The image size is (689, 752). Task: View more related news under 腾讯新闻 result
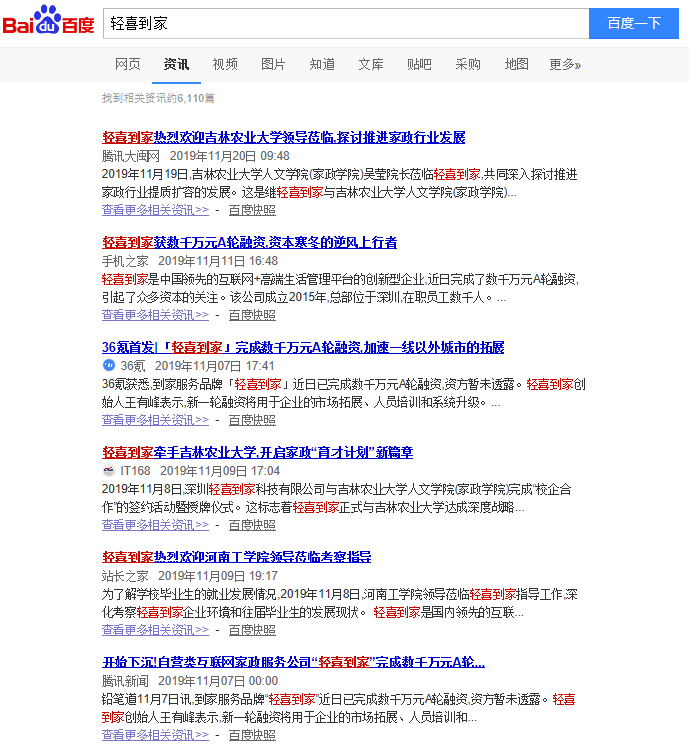[x=155, y=735]
